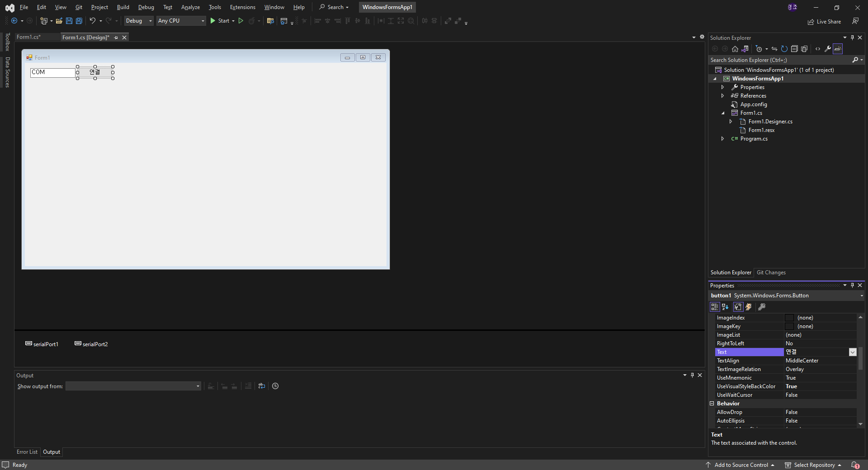Image resolution: width=868 pixels, height=470 pixels.
Task: Click the Start debugging button
Action: pos(220,21)
